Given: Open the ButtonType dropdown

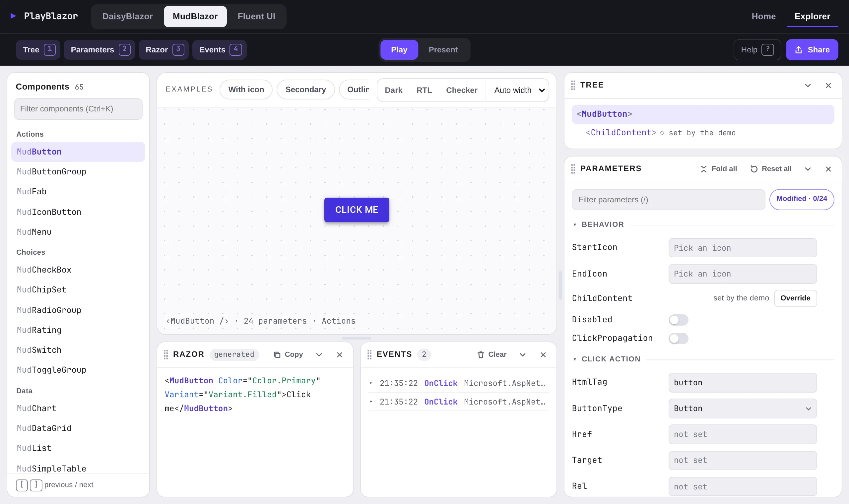Looking at the screenshot, I should pos(742,409).
